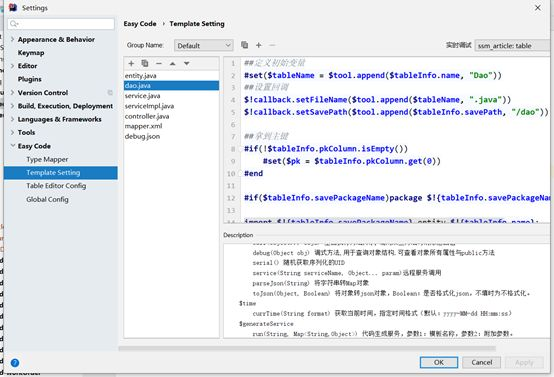
Task: Copy the current template group
Action: point(244,45)
